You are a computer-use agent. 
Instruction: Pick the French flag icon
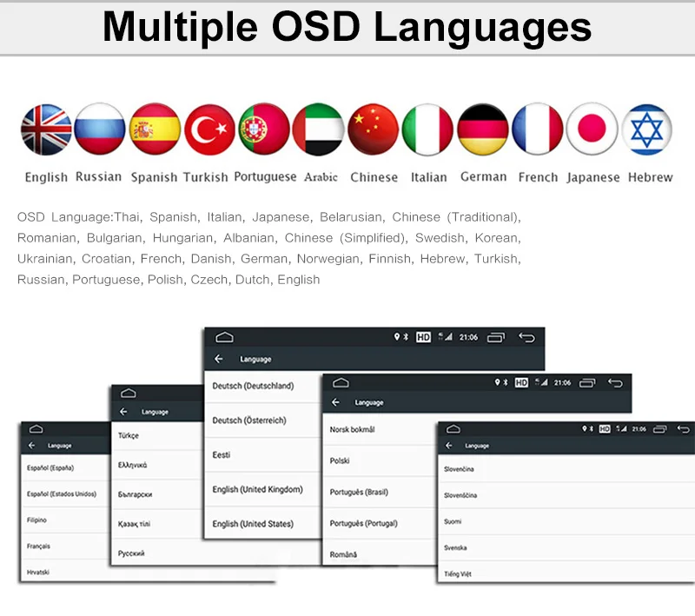[537, 129]
